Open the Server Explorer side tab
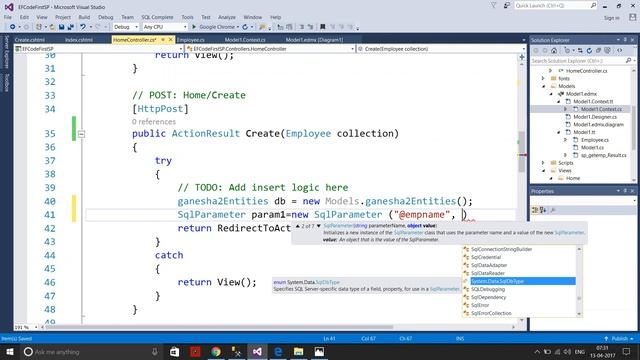The image size is (640, 360). pyautogui.click(x=6, y=52)
